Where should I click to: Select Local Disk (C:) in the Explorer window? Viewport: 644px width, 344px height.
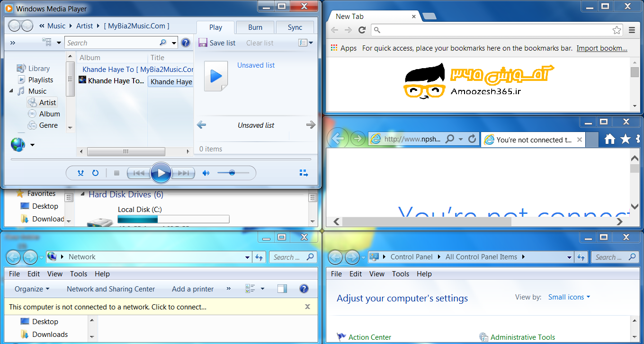coord(140,210)
